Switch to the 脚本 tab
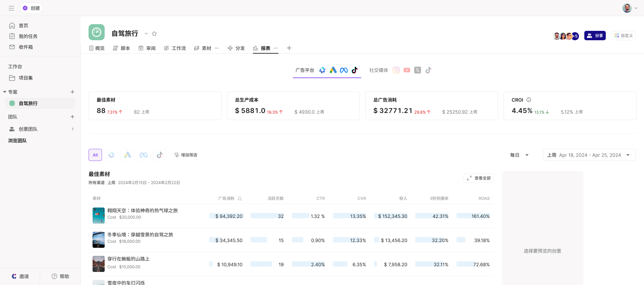This screenshot has height=285, width=644. click(x=122, y=48)
